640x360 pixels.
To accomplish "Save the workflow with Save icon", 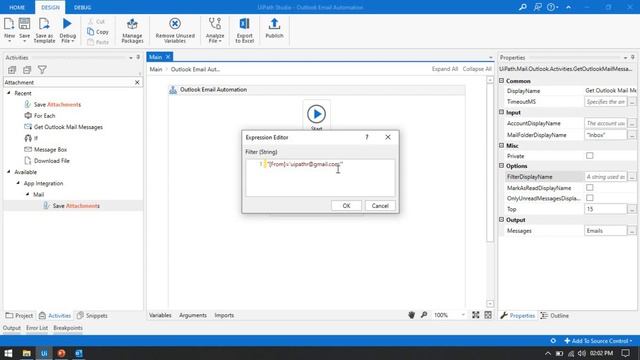I will (x=24, y=24).
